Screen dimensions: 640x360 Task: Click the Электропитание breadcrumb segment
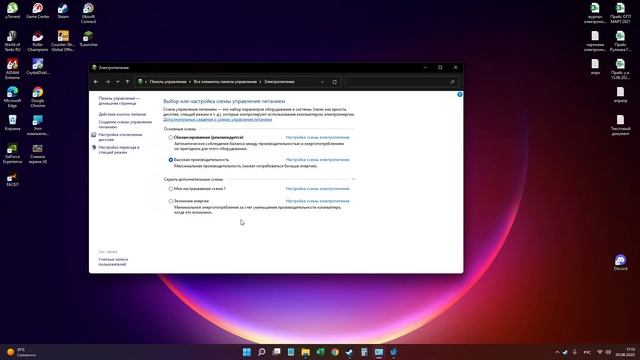pyautogui.click(x=279, y=82)
